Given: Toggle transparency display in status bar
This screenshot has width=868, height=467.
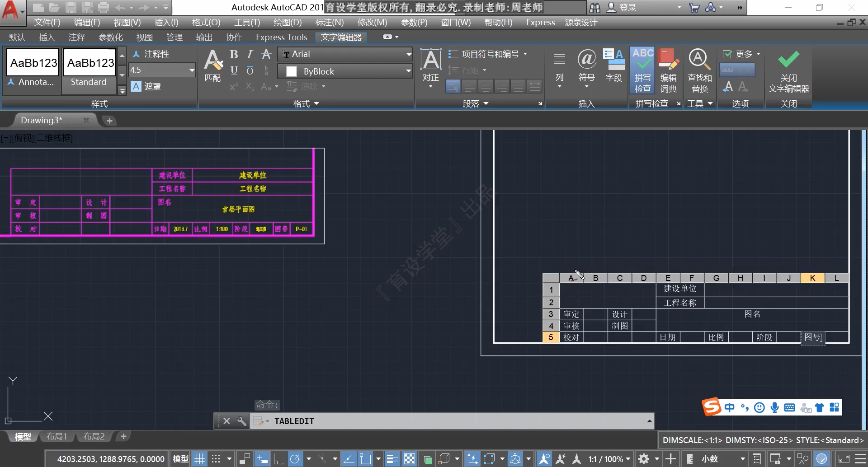Looking at the screenshot, I should point(409,459).
